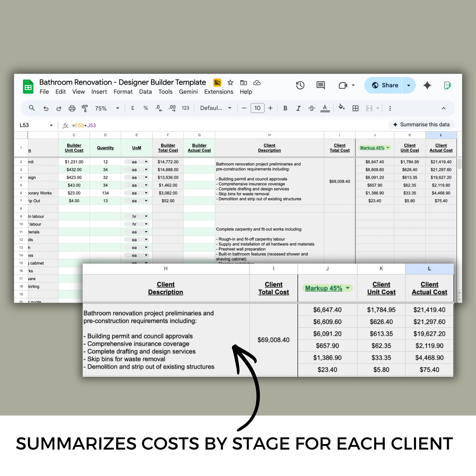Open the print dialog icon
Screen dimensions: 476x476
click(x=72, y=108)
